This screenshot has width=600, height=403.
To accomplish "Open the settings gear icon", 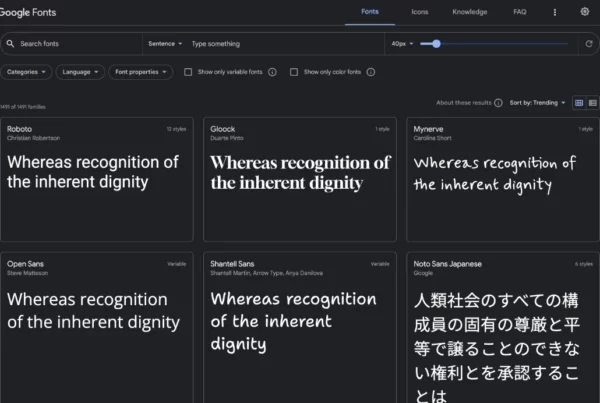I will point(585,12).
